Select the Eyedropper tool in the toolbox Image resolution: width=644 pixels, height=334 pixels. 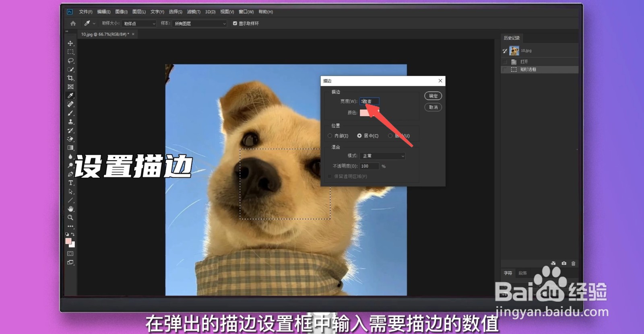pyautogui.click(x=70, y=95)
